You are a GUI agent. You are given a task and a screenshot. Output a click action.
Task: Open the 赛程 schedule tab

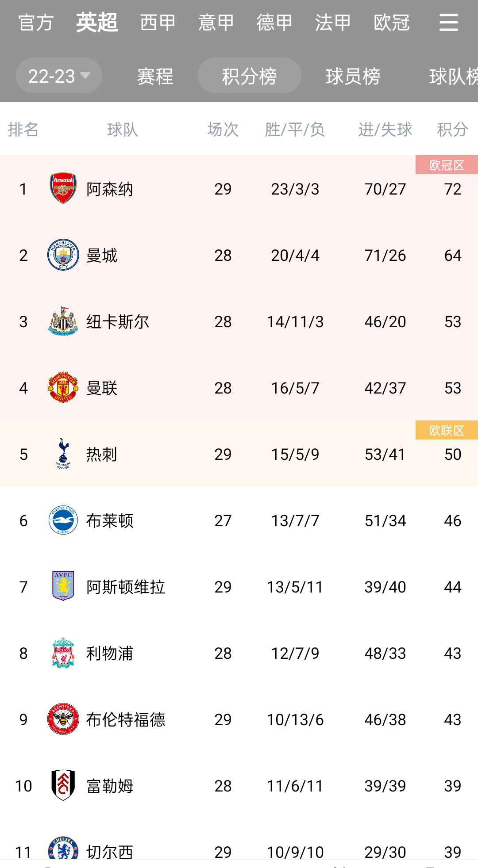[155, 76]
